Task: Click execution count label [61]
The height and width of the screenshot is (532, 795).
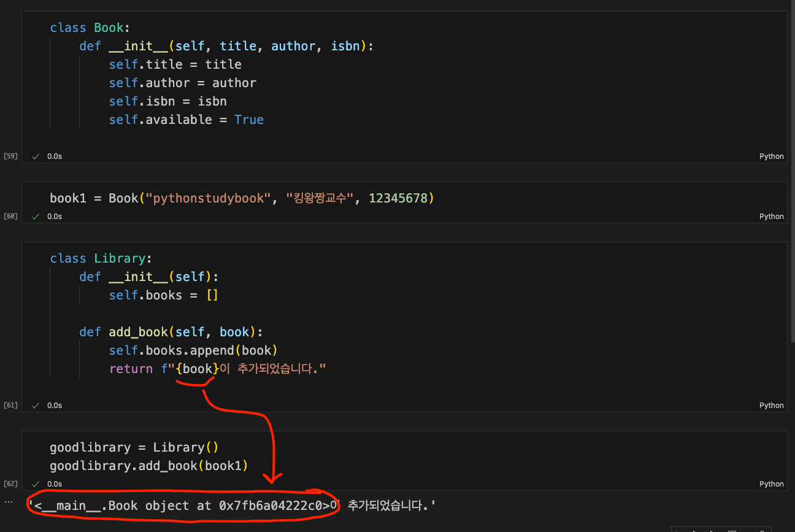Action: [x=10, y=406]
